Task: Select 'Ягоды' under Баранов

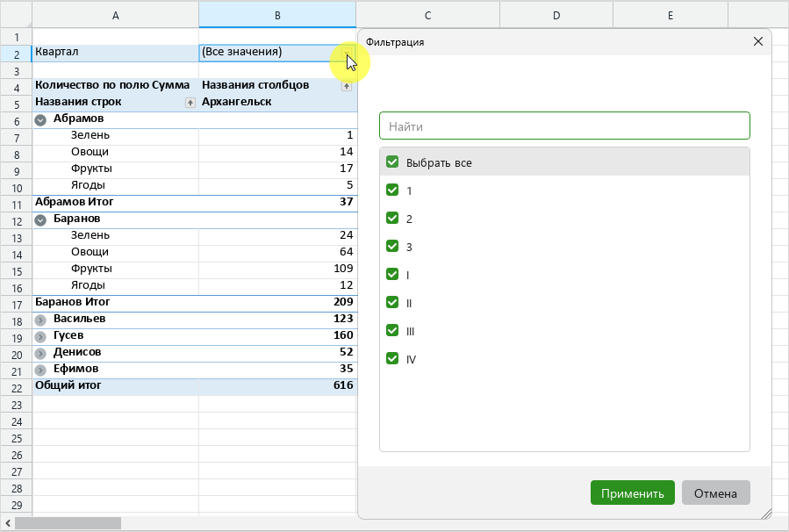Action: pyautogui.click(x=116, y=287)
